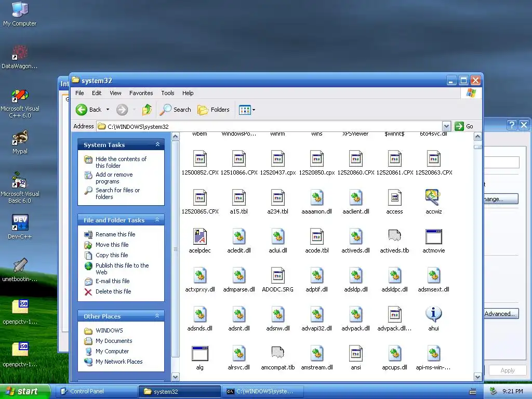
Task: Select the unetbootin desktop icon
Action: (x=20, y=270)
